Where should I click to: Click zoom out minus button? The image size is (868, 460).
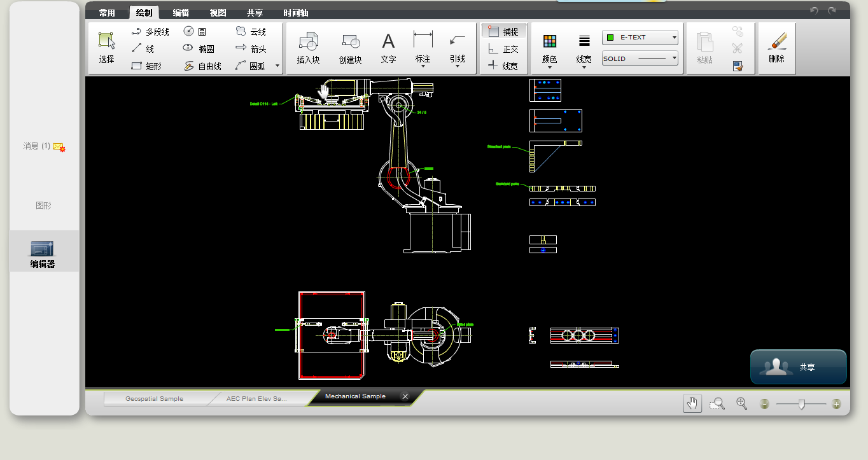764,404
